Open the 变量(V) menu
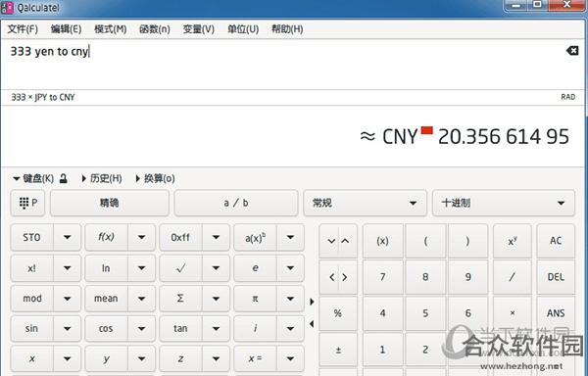 [198, 28]
